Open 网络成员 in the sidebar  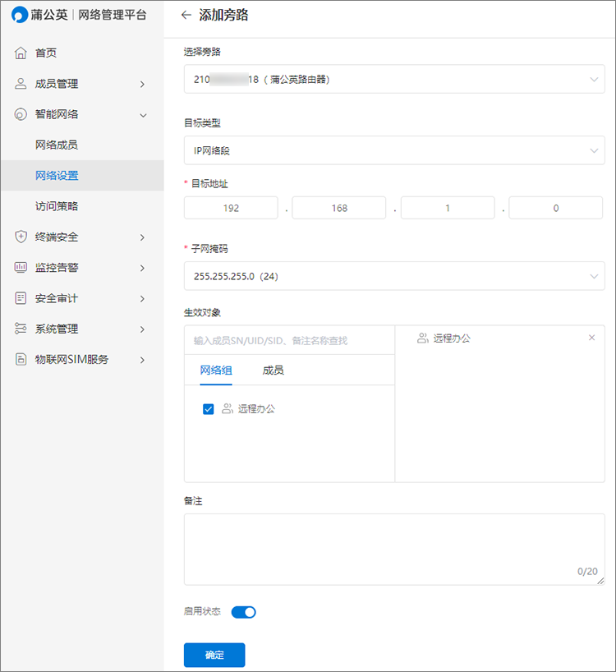(57, 145)
